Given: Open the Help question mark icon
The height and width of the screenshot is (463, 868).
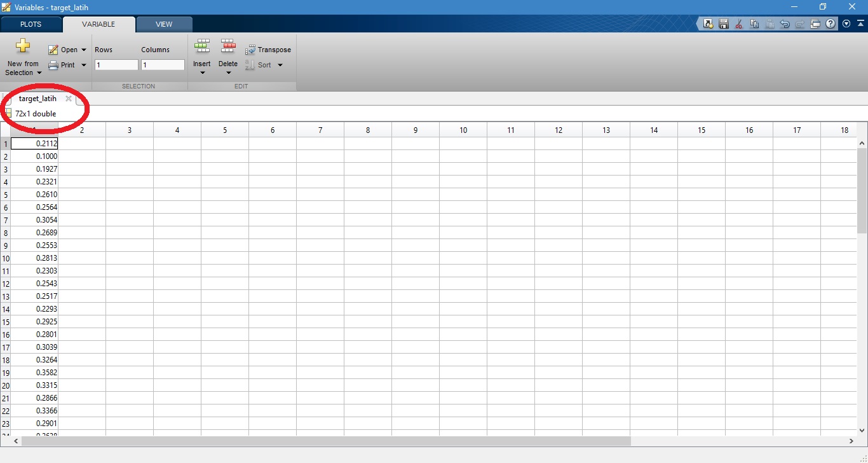Looking at the screenshot, I should click(x=831, y=24).
